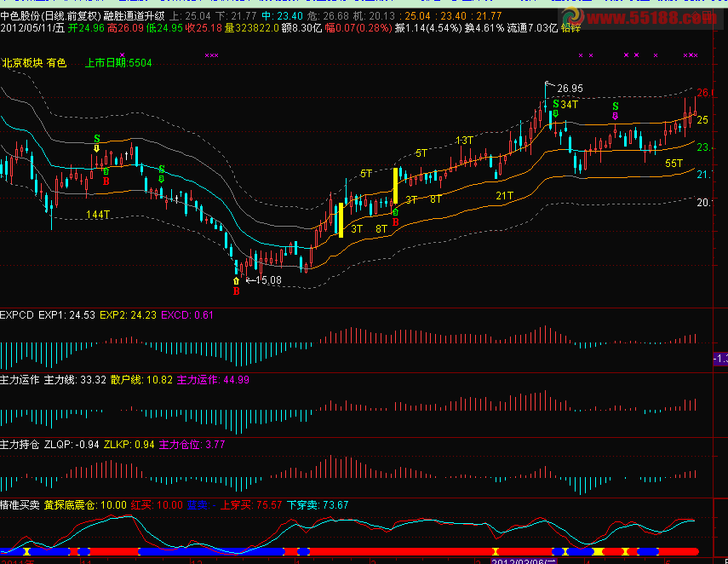Click the 下穿卖: 73.67 value
This screenshot has width=728, height=564.
tap(318, 505)
